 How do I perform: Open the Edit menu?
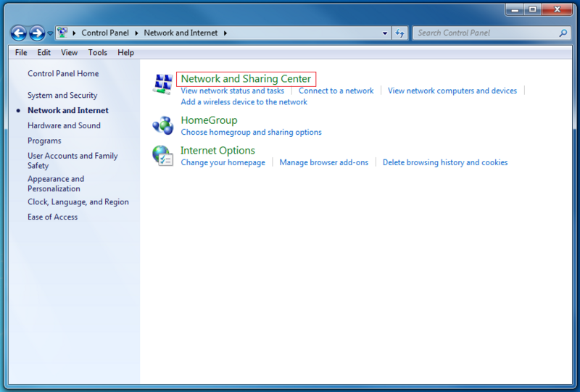(x=43, y=52)
